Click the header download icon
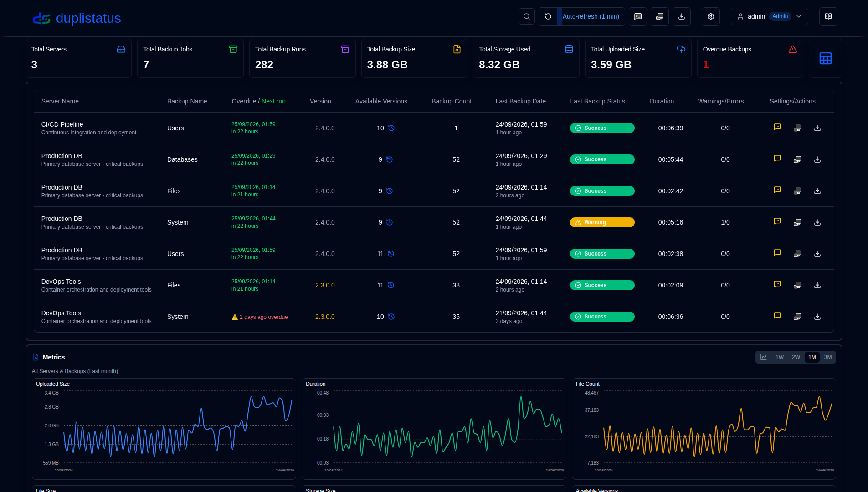868x492 pixels. (682, 16)
